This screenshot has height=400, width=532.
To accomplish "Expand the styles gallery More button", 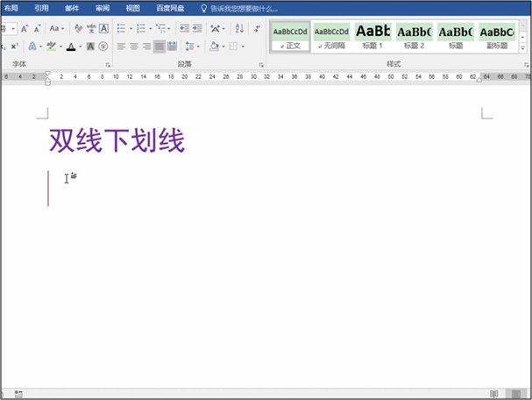I will 523,48.
